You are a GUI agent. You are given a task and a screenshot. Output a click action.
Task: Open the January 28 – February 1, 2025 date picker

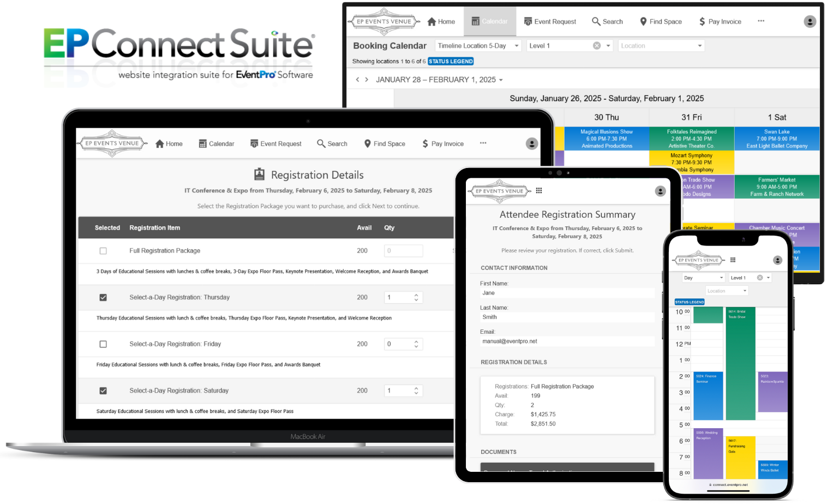439,80
